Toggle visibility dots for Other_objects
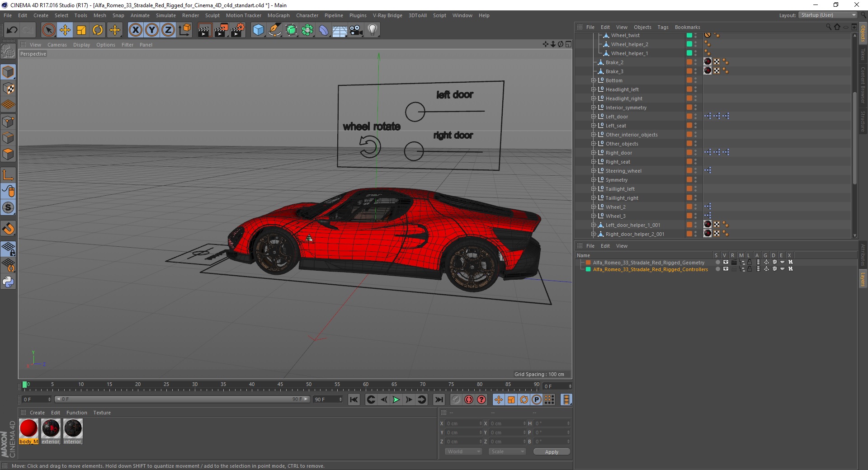Screen dimensions: 868x470 pos(696,144)
